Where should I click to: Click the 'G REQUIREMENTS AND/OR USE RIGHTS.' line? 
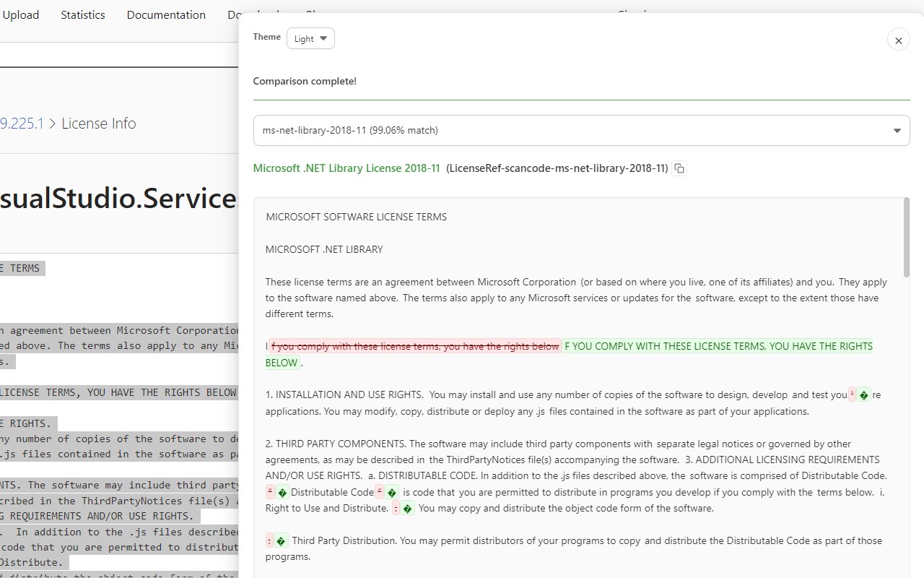100,516
